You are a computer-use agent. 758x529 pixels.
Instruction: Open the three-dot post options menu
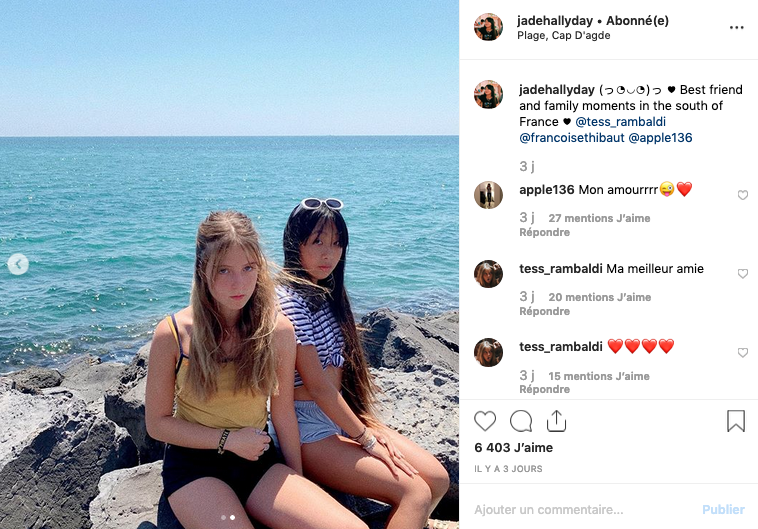(737, 28)
